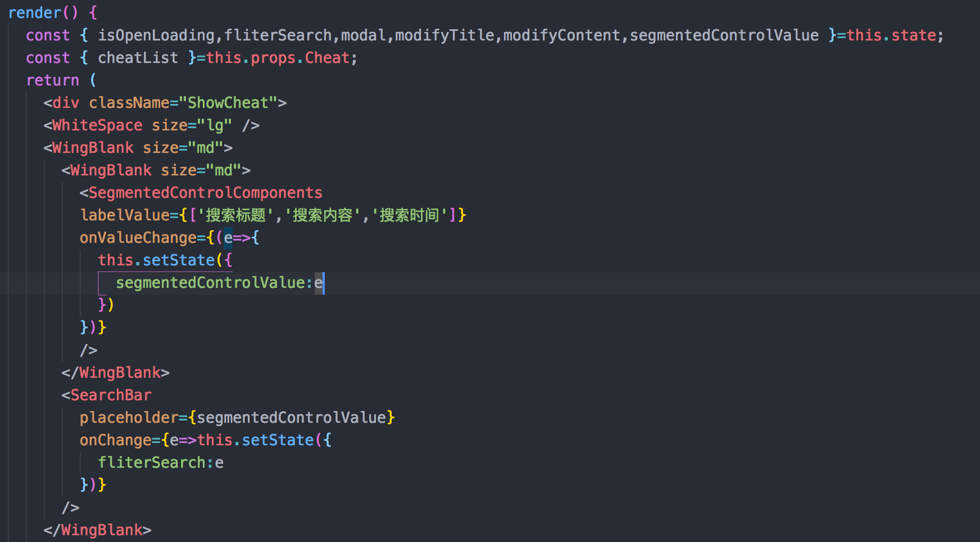This screenshot has width=980, height=542.
Task: Select modifyTitle in the const declaration
Action: (x=444, y=35)
